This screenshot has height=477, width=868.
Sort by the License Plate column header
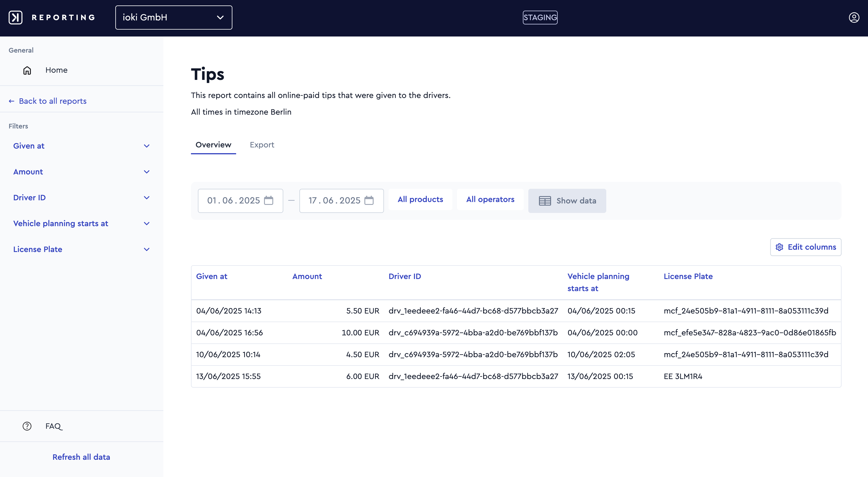pyautogui.click(x=688, y=276)
